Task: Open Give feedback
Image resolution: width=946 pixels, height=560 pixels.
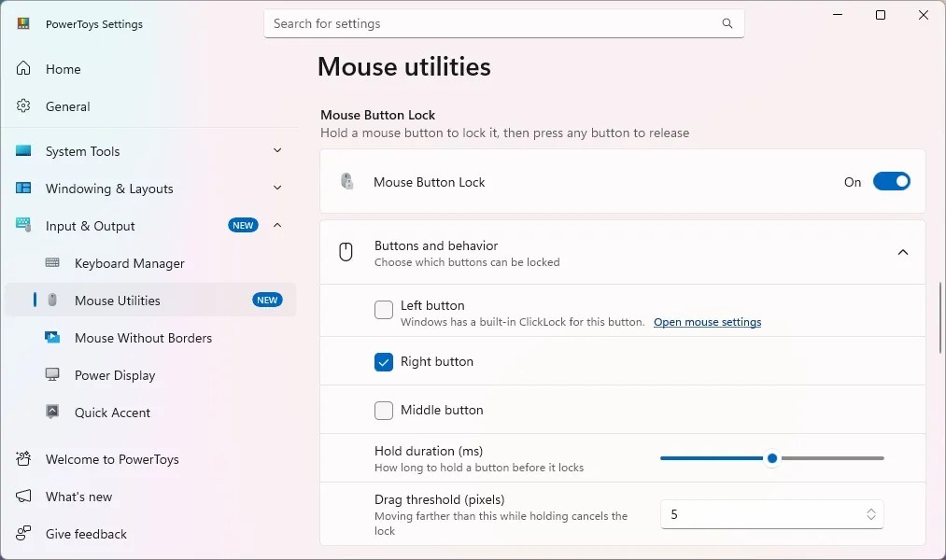Action: 149,534
